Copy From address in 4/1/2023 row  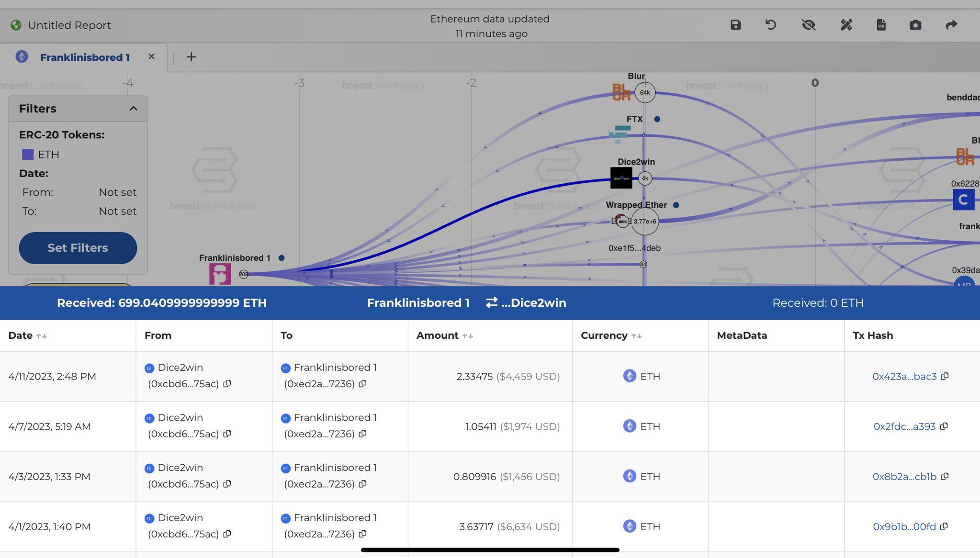click(227, 534)
